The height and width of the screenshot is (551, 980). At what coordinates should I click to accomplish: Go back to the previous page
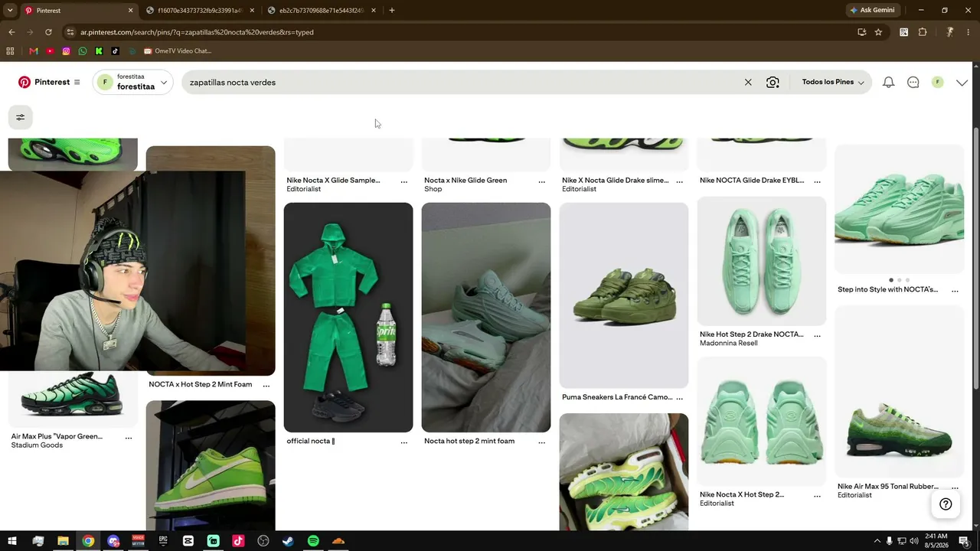click(11, 32)
